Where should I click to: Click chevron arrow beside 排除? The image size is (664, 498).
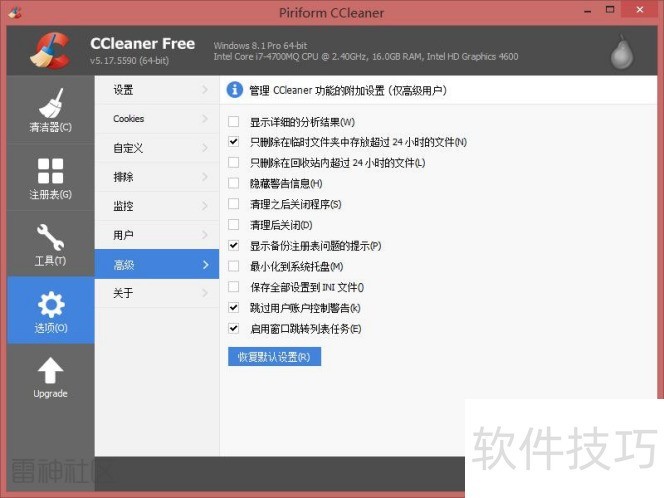[205, 177]
